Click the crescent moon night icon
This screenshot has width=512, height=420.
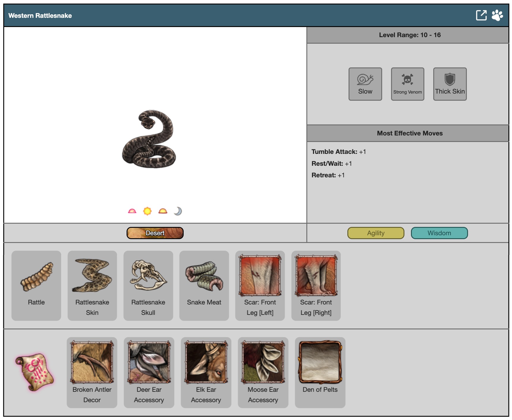click(178, 211)
